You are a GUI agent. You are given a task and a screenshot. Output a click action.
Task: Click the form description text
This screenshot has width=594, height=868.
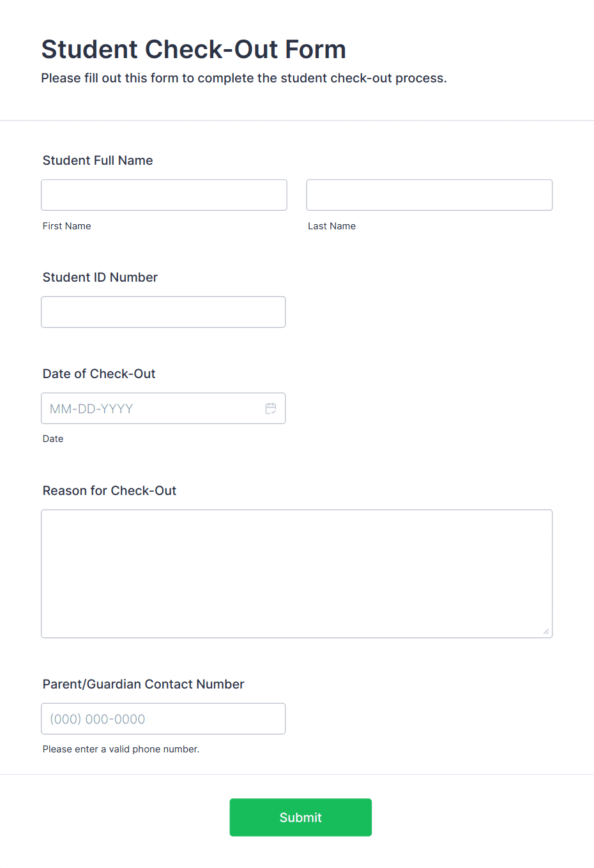[x=244, y=78]
